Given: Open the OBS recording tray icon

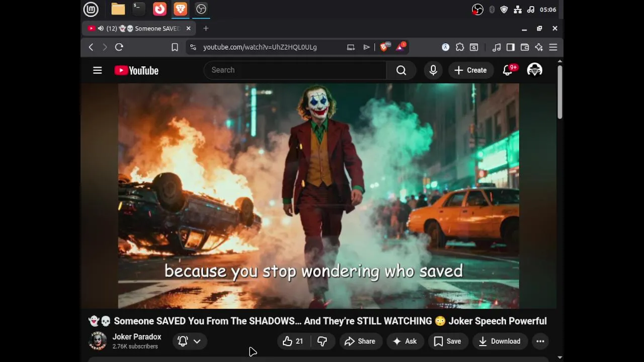Looking at the screenshot, I should pos(477,10).
